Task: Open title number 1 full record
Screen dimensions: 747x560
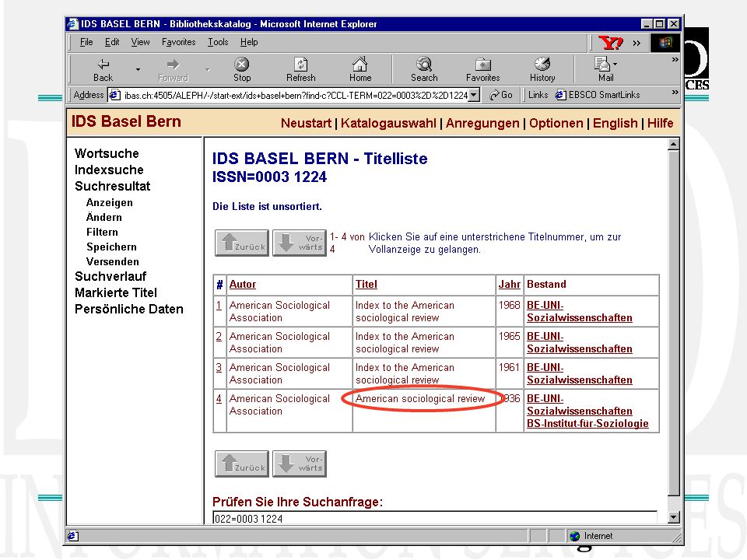Action: [219, 305]
